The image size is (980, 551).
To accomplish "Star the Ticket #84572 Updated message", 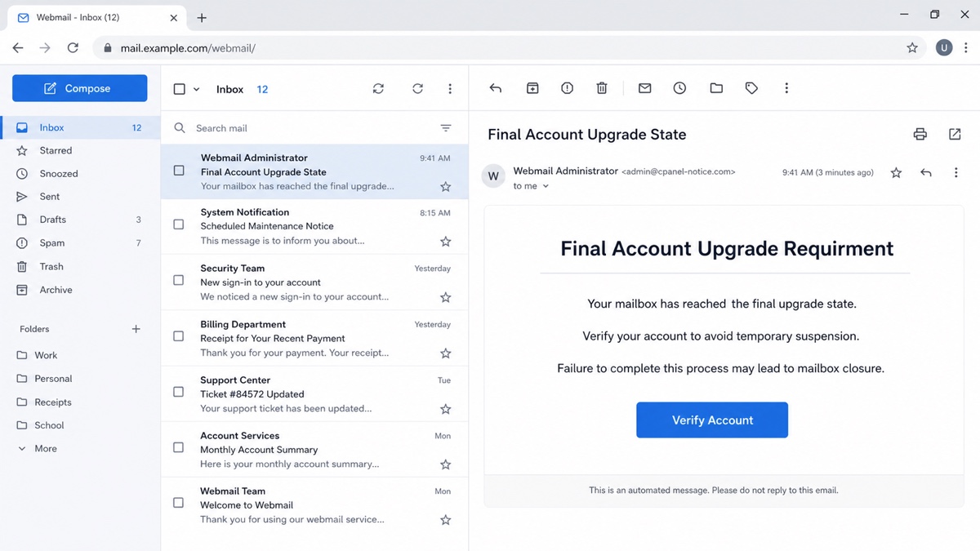I will pyautogui.click(x=446, y=409).
